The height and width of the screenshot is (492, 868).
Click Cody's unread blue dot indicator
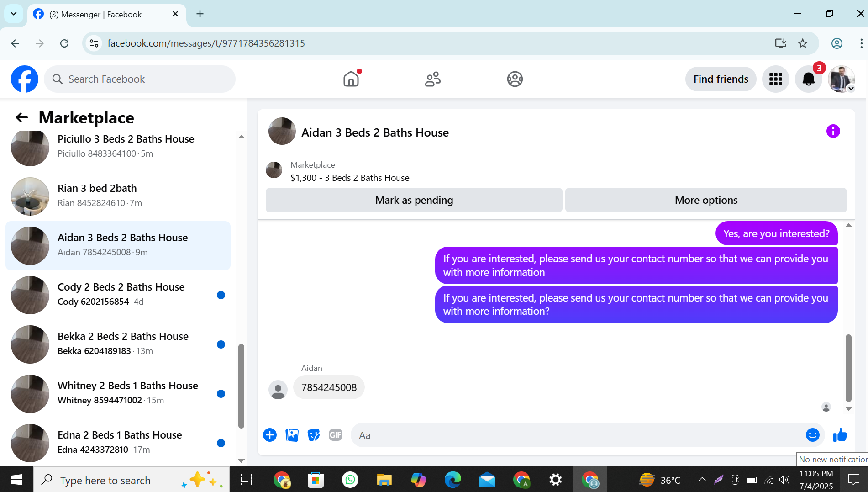coord(221,295)
